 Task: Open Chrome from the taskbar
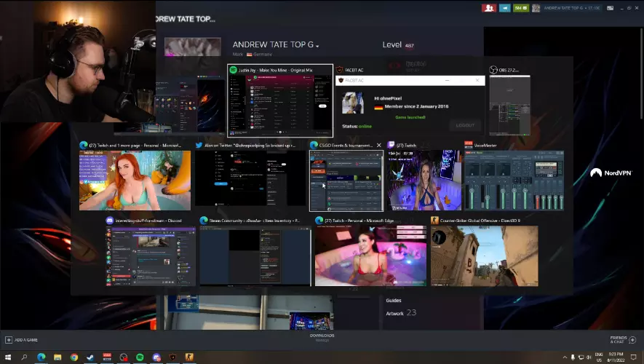(74, 357)
